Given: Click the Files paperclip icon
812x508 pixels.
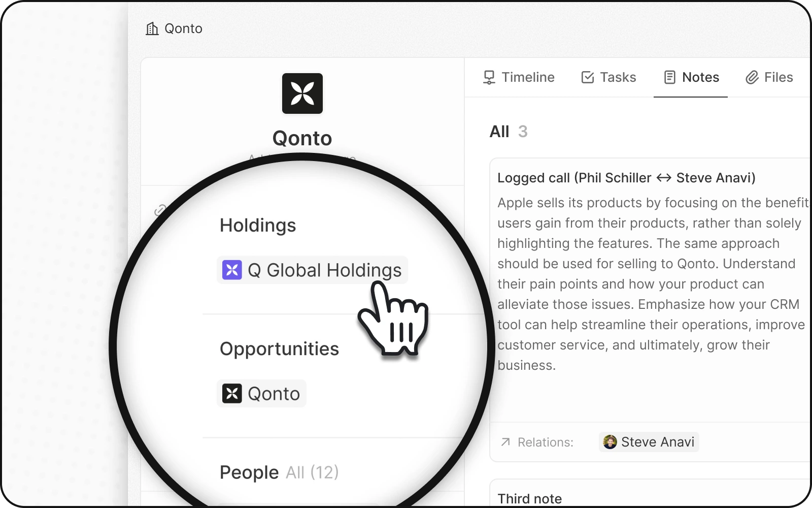Looking at the screenshot, I should coord(752,77).
